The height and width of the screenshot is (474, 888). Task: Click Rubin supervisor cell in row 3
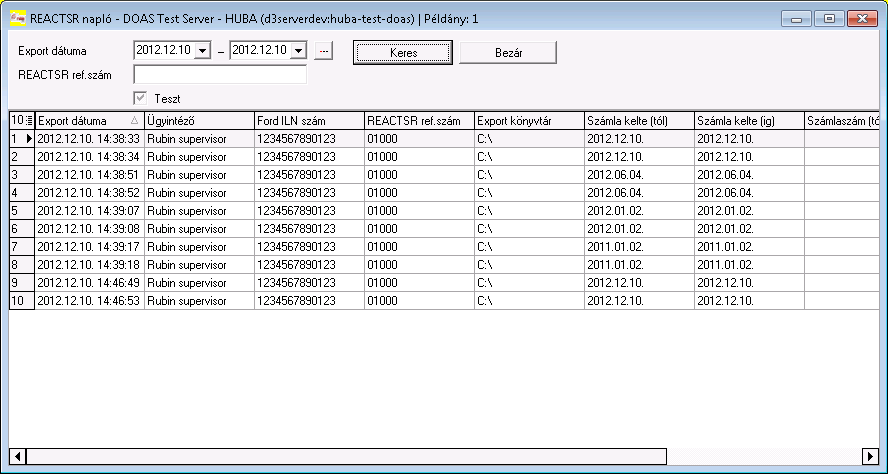coord(199,175)
